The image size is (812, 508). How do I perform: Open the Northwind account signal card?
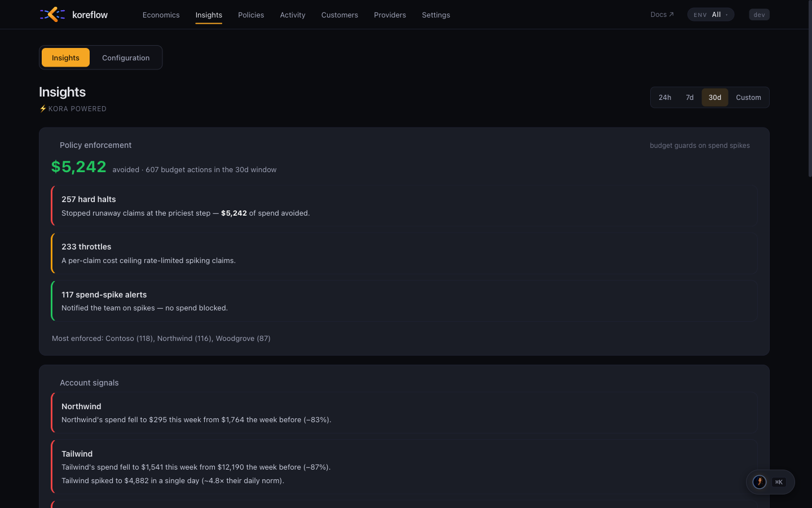pos(404,413)
